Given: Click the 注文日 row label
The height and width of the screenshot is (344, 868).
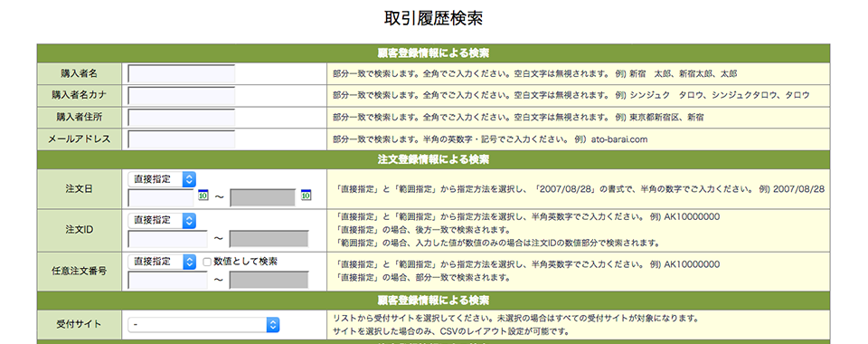Looking at the screenshot, I should [80, 189].
